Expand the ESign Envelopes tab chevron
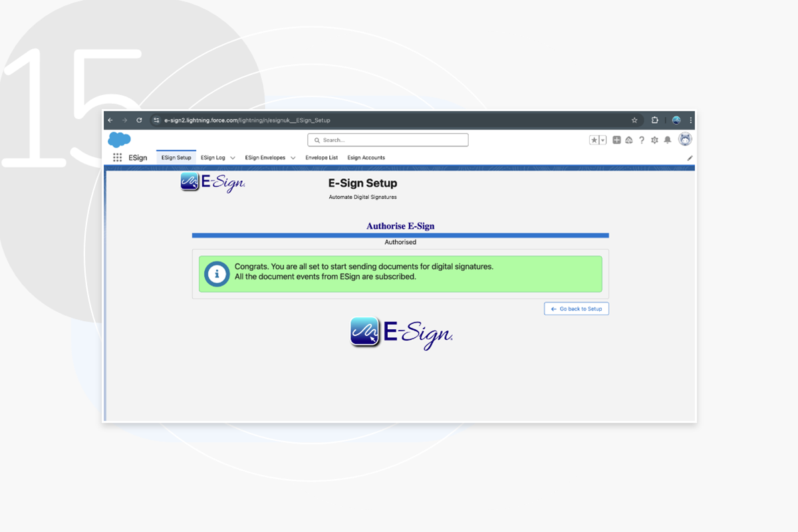 pyautogui.click(x=293, y=158)
